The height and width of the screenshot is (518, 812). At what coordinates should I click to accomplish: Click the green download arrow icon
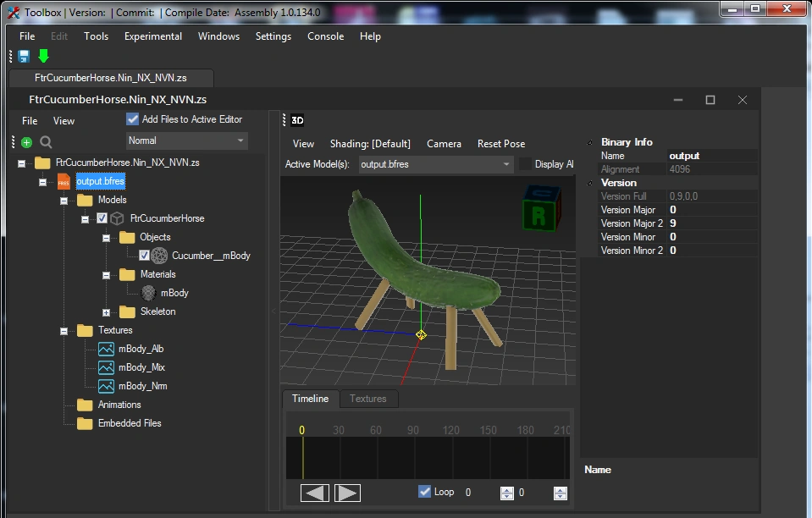pos(43,57)
